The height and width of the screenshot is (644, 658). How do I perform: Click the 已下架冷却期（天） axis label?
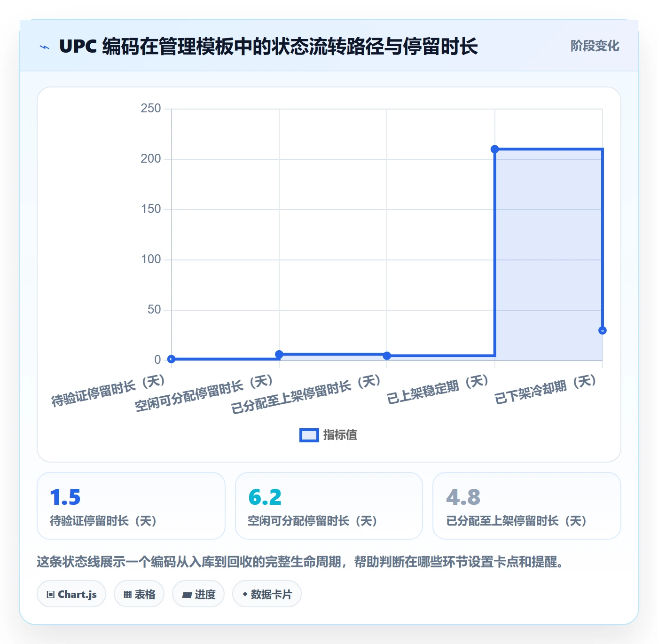tap(546, 389)
